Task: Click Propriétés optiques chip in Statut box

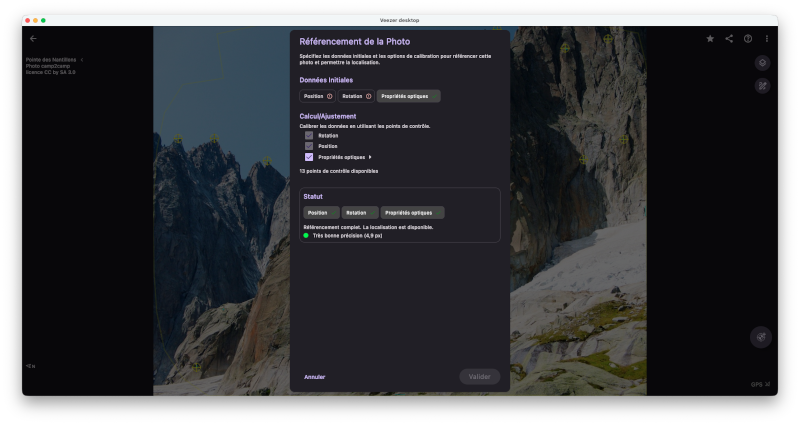Action: coord(412,213)
